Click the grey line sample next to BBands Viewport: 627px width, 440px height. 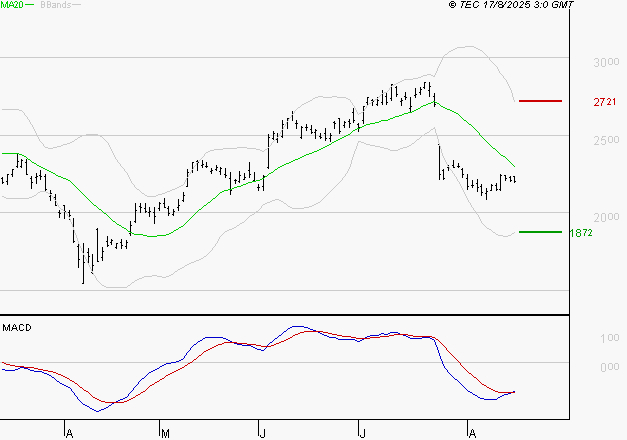77,5
